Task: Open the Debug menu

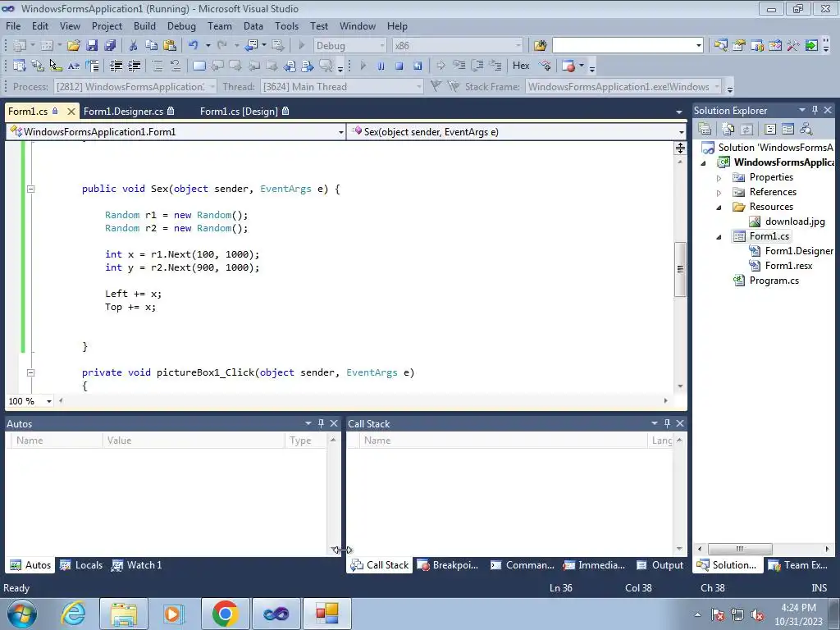Action: (181, 25)
